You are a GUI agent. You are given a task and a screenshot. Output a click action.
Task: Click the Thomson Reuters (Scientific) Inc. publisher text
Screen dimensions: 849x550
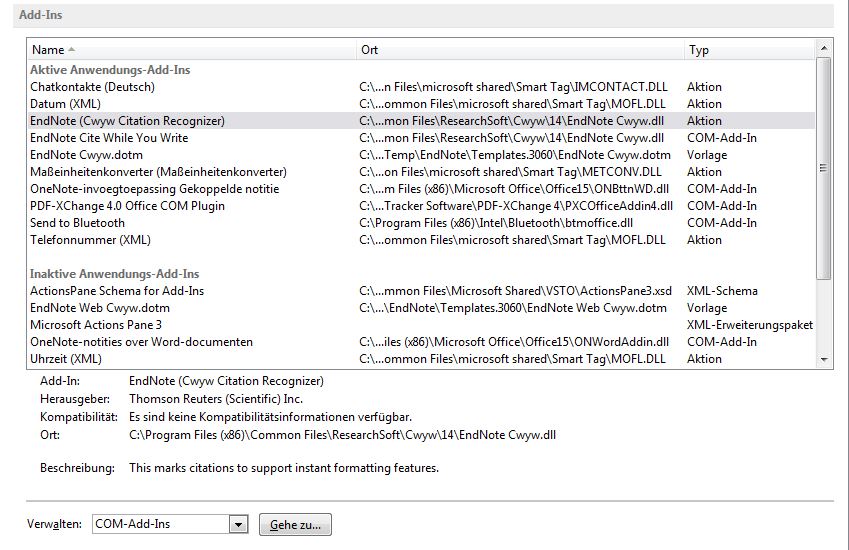click(x=216, y=400)
